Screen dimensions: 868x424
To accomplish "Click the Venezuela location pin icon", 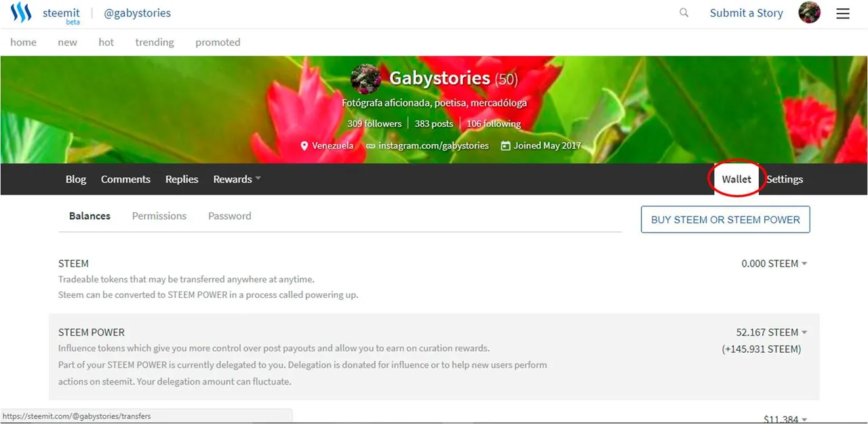I will pyautogui.click(x=304, y=146).
